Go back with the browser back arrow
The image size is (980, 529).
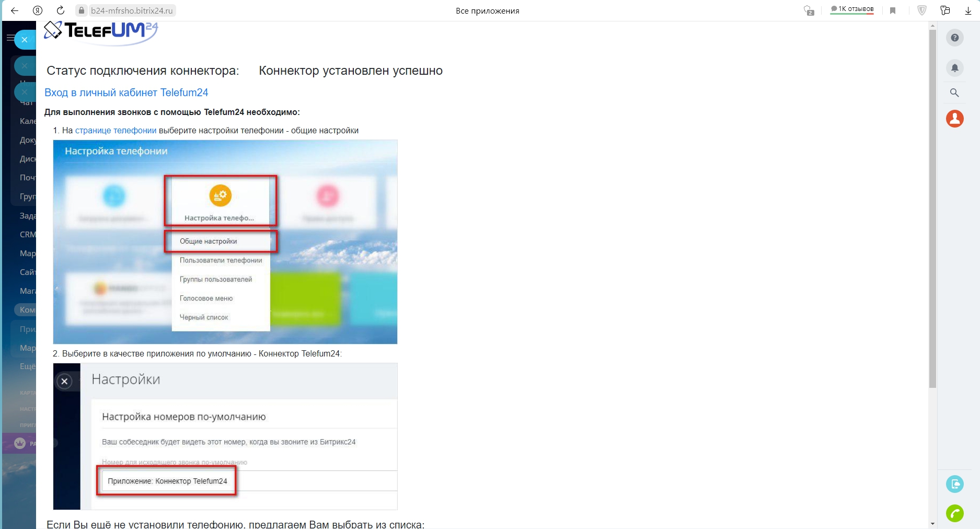[x=15, y=10]
